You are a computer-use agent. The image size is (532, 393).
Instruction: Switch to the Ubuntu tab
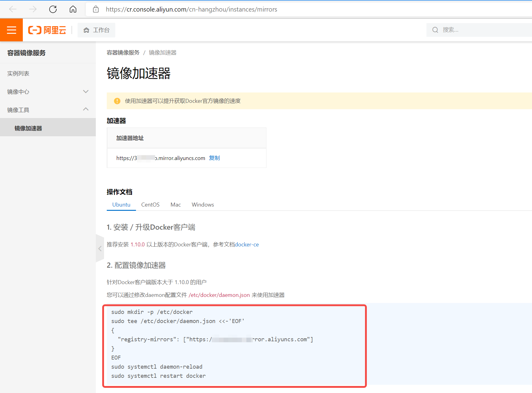(121, 205)
